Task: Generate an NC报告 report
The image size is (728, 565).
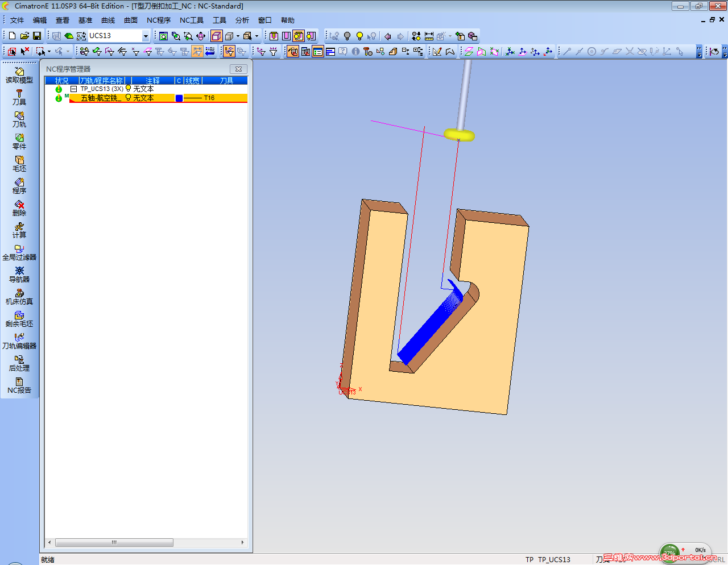Action: tap(19, 386)
